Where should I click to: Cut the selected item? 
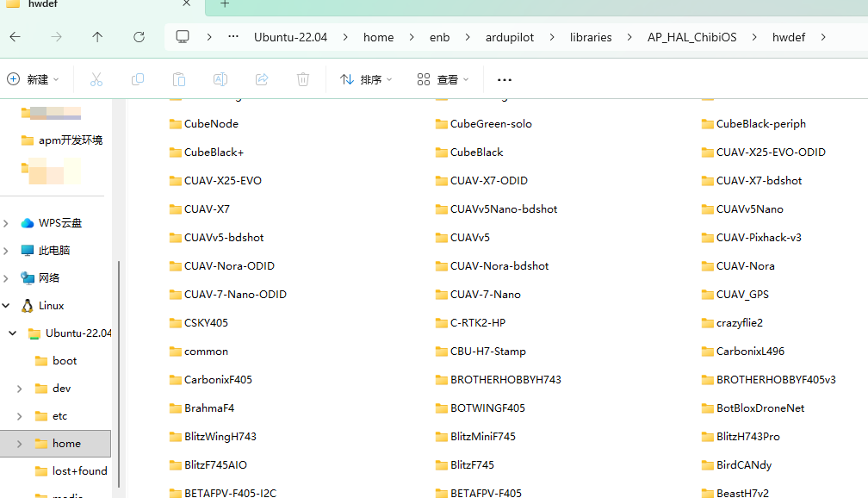[x=96, y=80]
